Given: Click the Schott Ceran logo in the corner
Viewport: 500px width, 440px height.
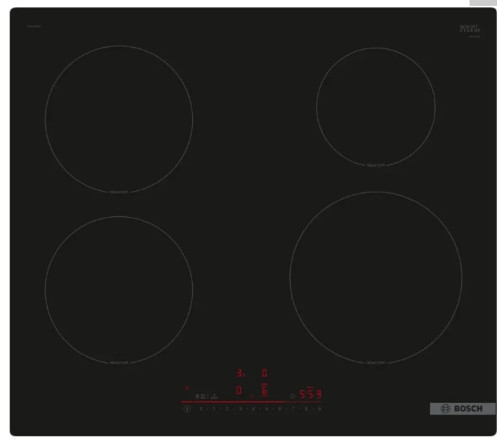Looking at the screenshot, I should click(470, 29).
